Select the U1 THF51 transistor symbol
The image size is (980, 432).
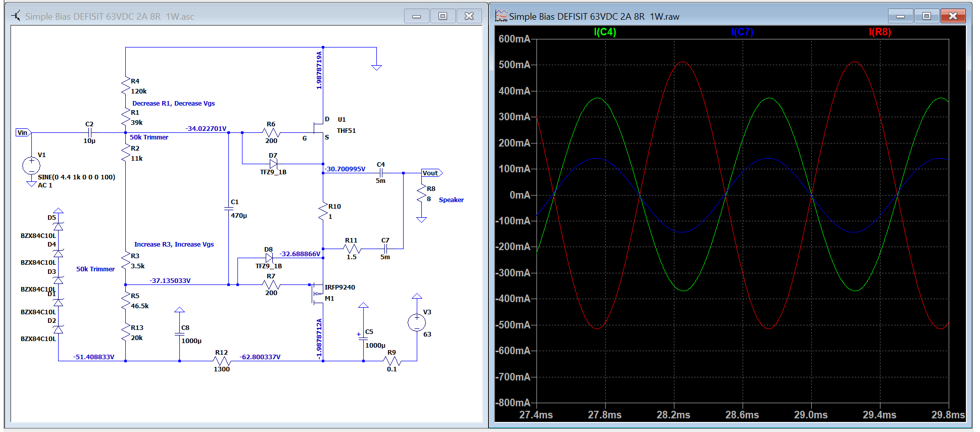pyautogui.click(x=318, y=127)
